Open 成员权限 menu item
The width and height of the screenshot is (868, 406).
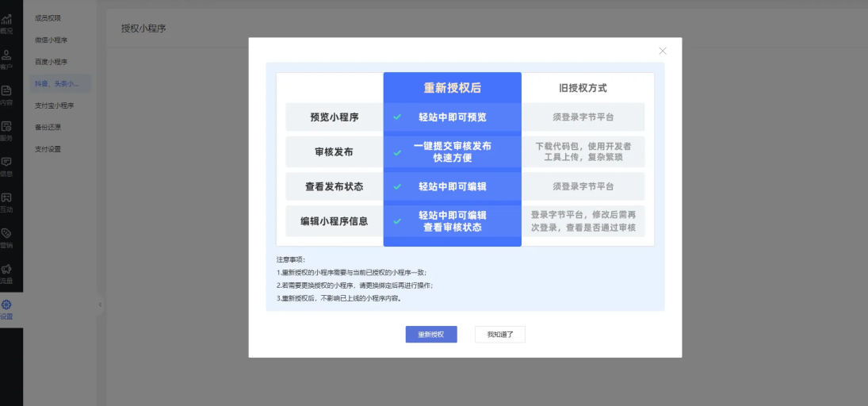pyautogui.click(x=48, y=17)
